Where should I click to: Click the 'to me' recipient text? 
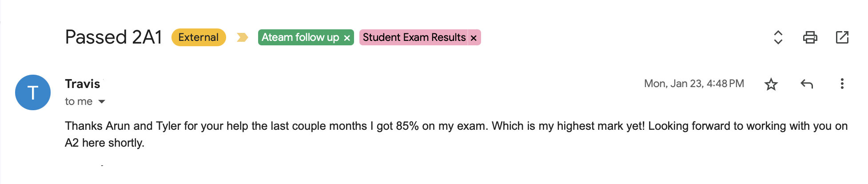(x=79, y=102)
